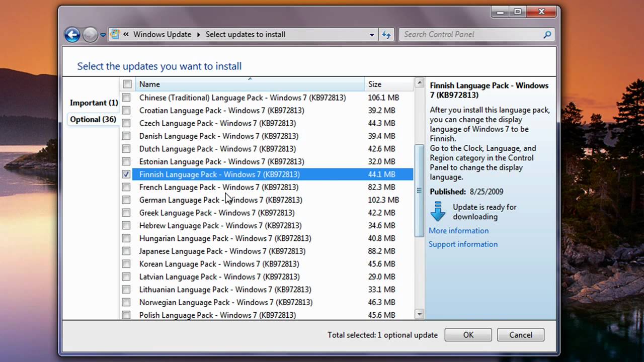Maximize the Windows Update window

pos(517,11)
